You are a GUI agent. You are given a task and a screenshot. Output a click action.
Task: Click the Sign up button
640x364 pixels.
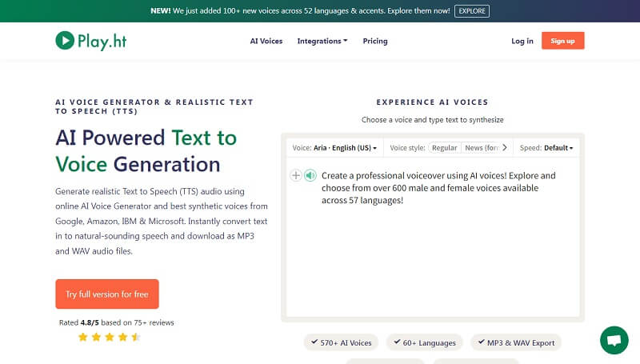pos(562,41)
